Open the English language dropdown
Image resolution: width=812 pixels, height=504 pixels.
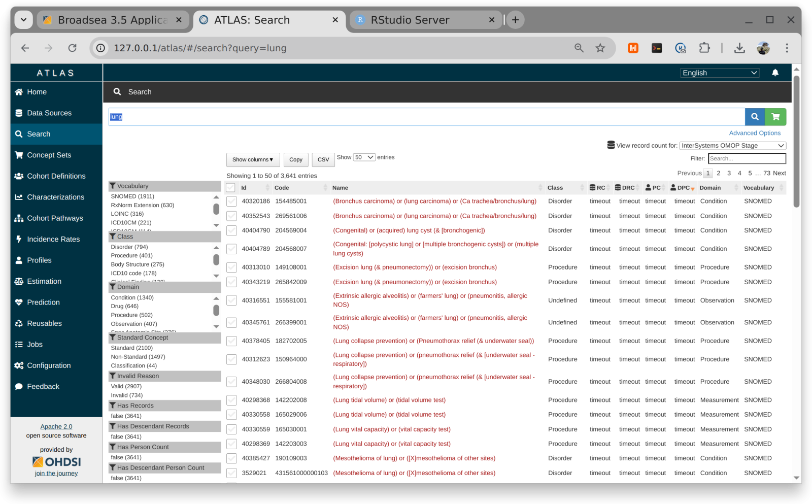719,73
